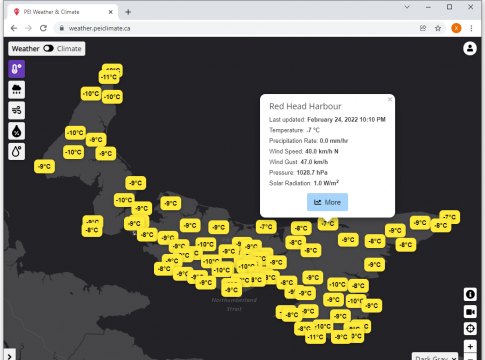
Task: Open the webcam video camera icon
Action: pyautogui.click(x=470, y=312)
